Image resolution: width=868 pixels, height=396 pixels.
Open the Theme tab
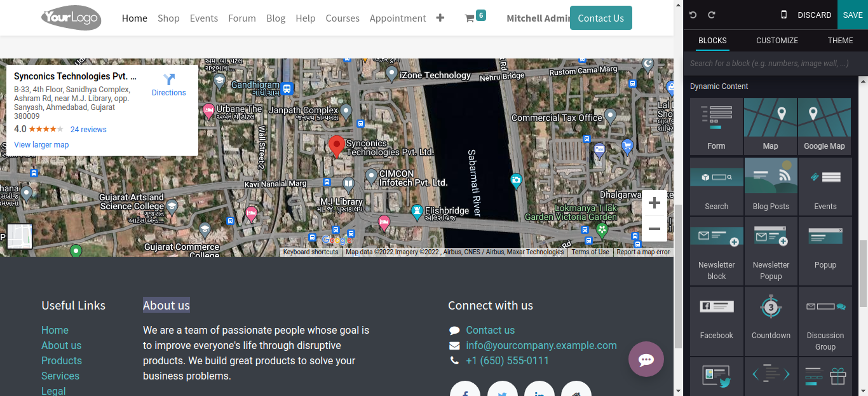tap(840, 40)
